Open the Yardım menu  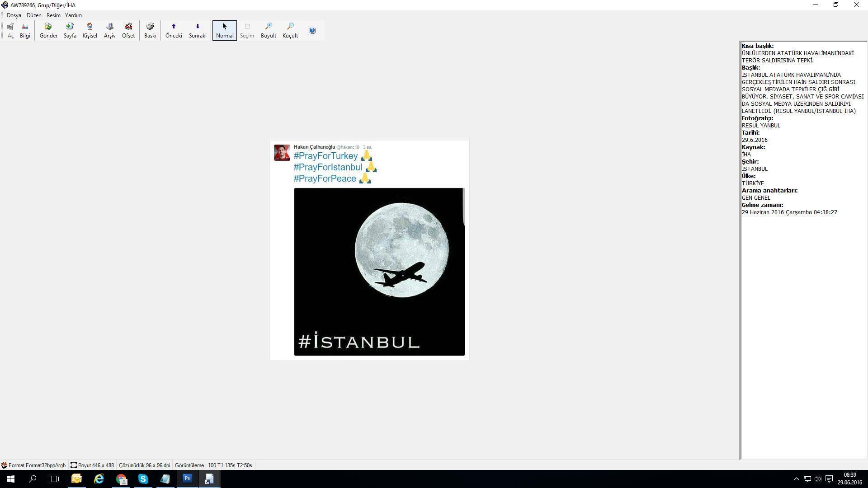click(x=73, y=15)
